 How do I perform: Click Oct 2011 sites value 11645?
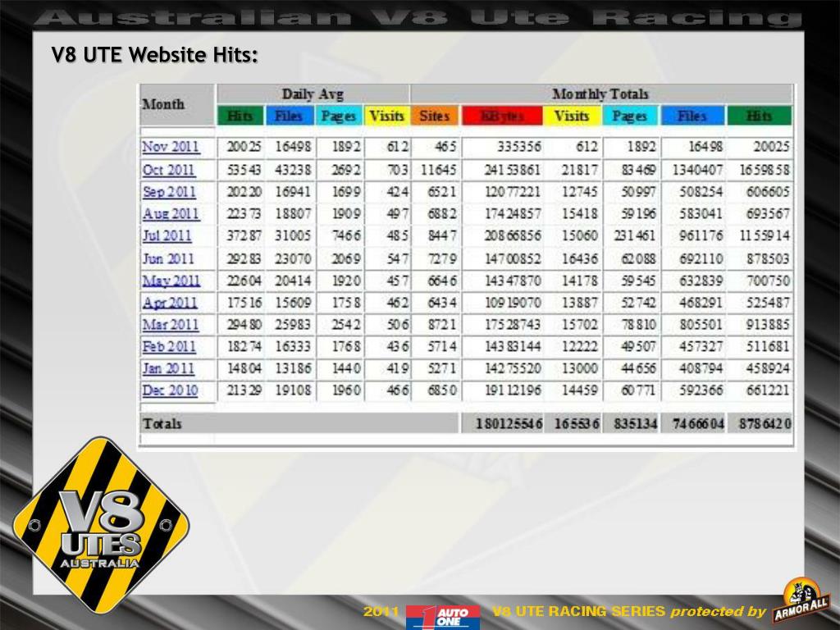tap(438, 170)
